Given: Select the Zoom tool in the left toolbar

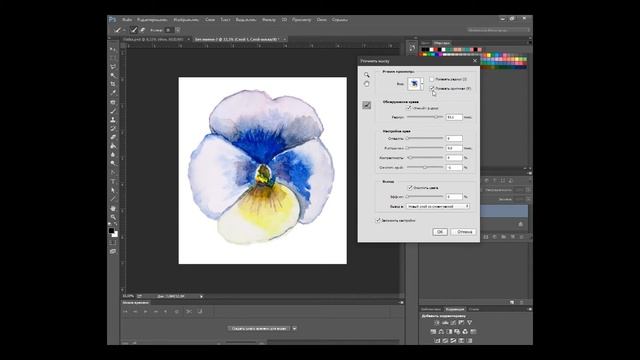Looking at the screenshot, I should 113,217.
